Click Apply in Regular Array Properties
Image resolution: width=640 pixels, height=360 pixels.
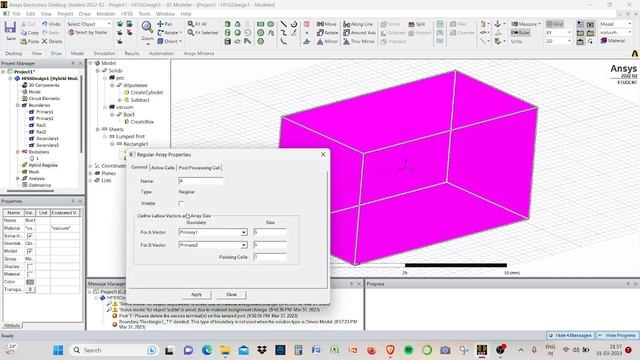196,294
